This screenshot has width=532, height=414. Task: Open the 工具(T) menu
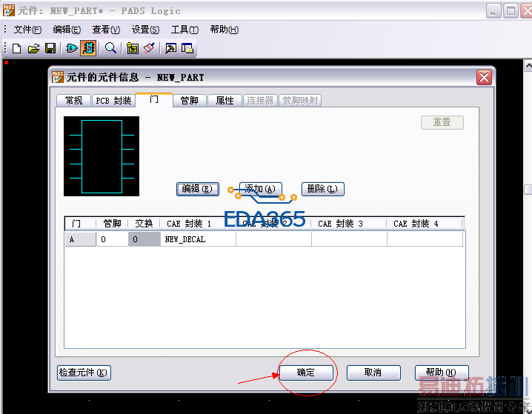click(x=184, y=30)
